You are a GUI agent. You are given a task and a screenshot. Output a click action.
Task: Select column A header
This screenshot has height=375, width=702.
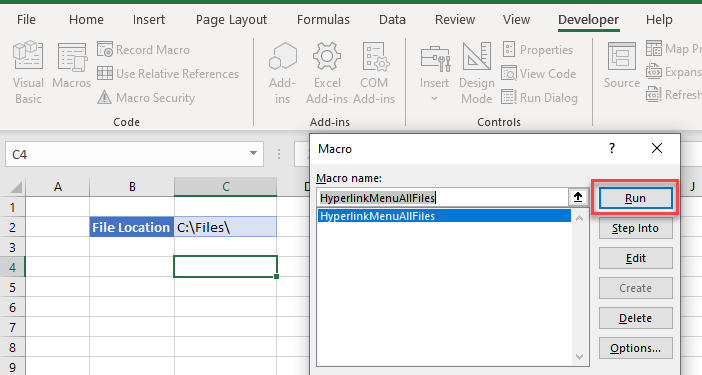pyautogui.click(x=58, y=187)
